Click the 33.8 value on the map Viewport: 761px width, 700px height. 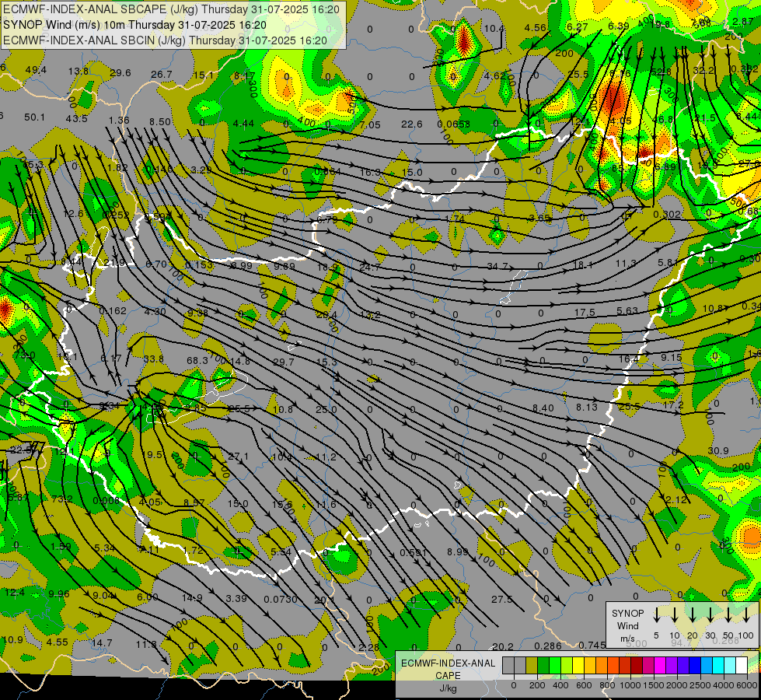[x=154, y=359]
